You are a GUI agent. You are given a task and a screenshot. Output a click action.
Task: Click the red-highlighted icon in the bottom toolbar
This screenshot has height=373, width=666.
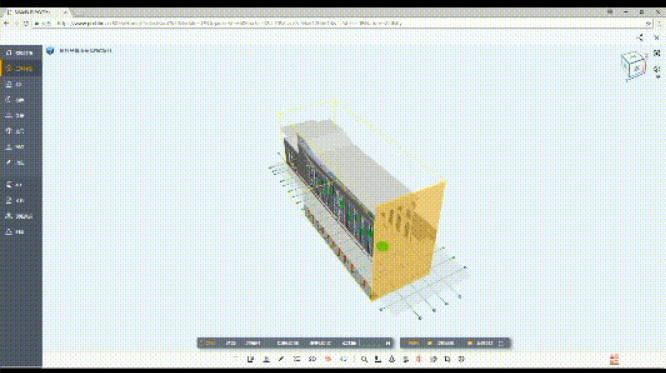(x=328, y=359)
